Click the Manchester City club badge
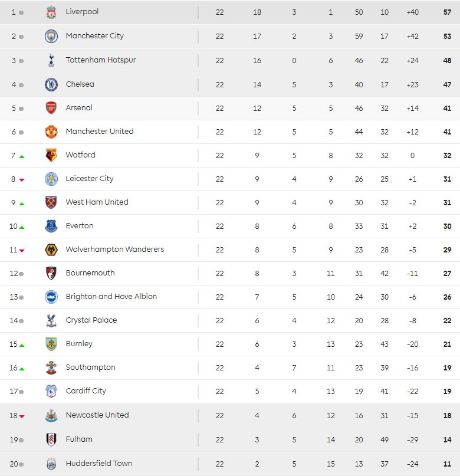The width and height of the screenshot is (460, 476). point(51,36)
